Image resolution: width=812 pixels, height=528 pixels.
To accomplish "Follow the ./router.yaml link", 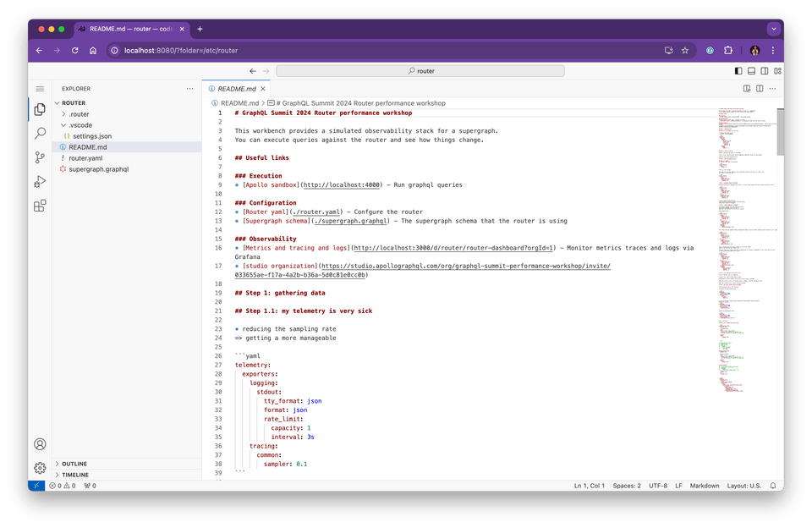I will (x=315, y=212).
